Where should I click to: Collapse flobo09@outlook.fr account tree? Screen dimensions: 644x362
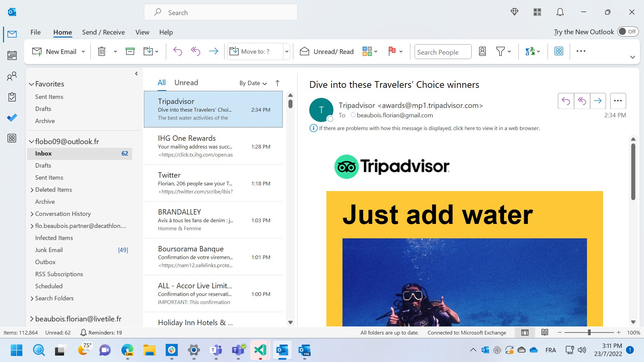(32, 142)
